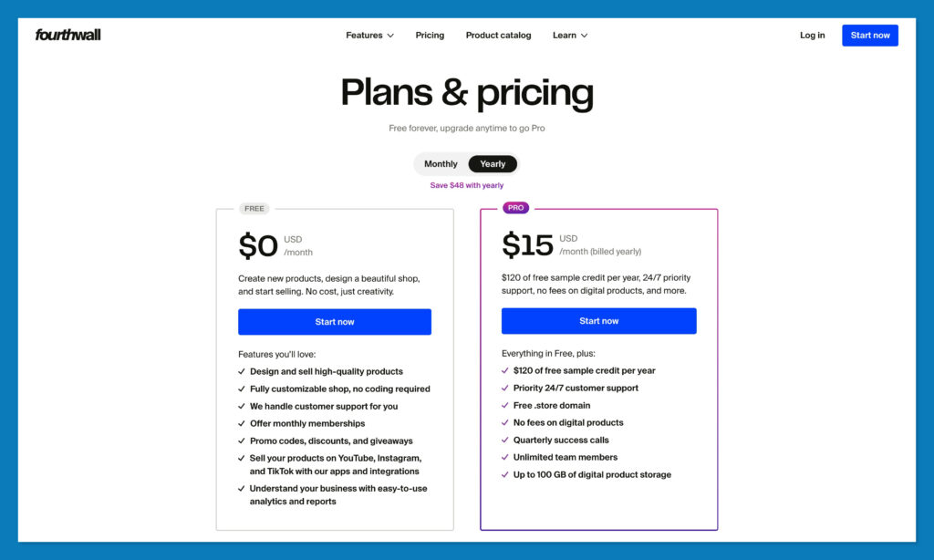Switch billing to Monthly
The image size is (934, 560).
pyautogui.click(x=441, y=164)
